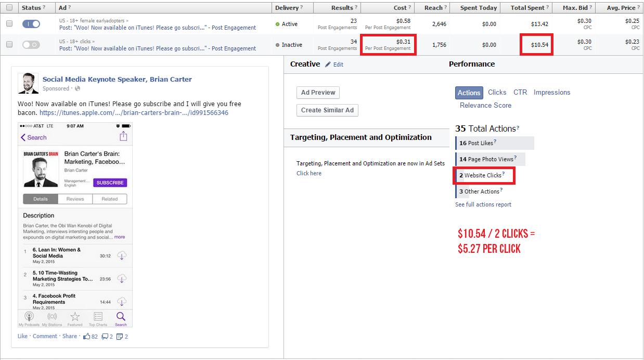Screen dimensions: 644x360
Task: Click the comments bubble icon under post
Action: pyautogui.click(x=105, y=337)
